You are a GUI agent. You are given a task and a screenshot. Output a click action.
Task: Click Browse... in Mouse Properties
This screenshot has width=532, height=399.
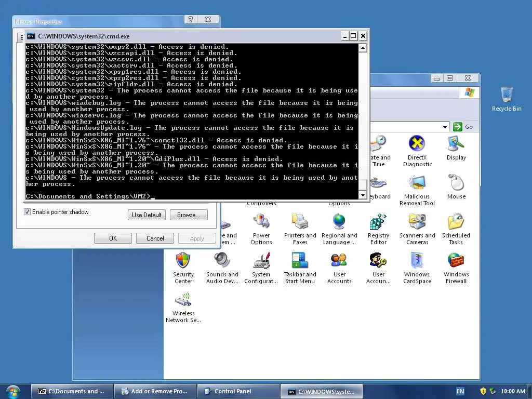(189, 215)
